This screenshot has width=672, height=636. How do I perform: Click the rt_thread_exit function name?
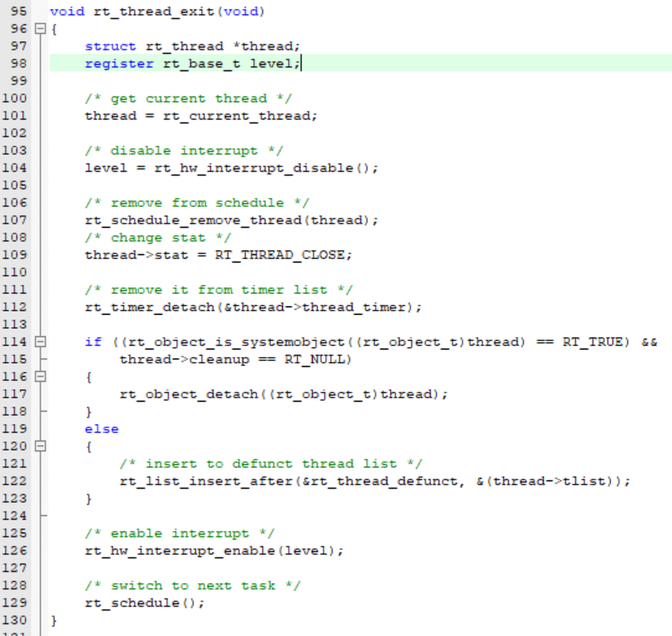[154, 12]
